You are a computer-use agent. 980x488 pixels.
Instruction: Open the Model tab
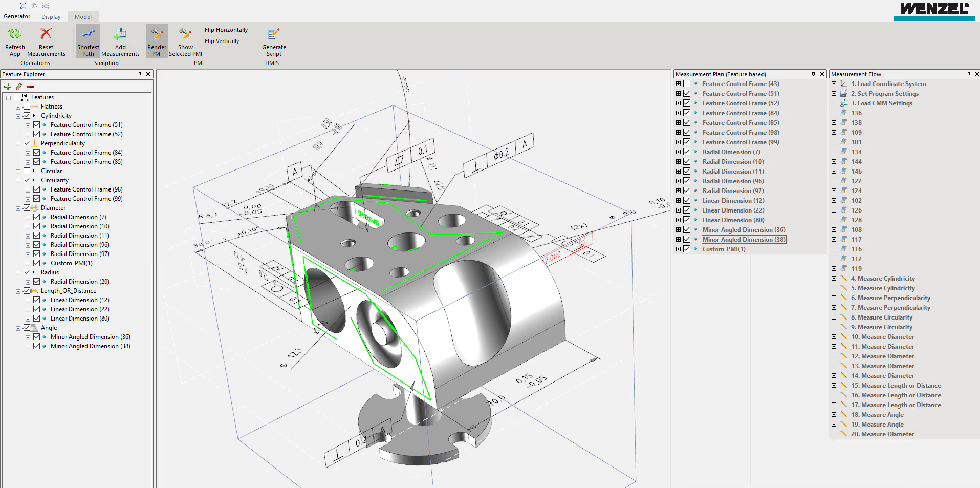(83, 17)
